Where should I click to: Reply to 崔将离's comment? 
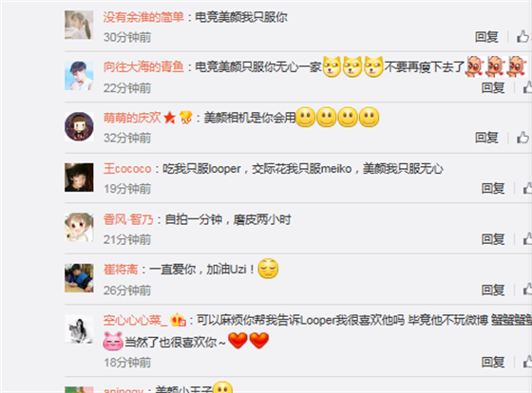493,290
